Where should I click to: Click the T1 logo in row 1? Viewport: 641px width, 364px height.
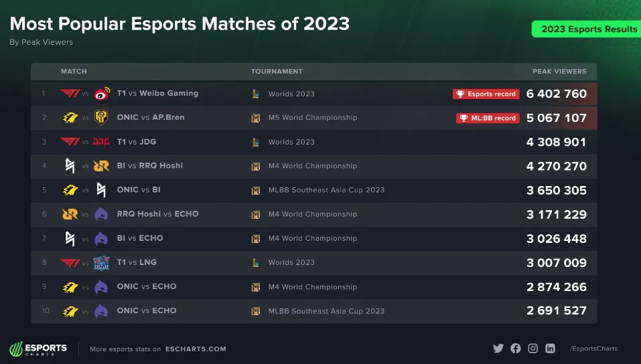(70, 94)
